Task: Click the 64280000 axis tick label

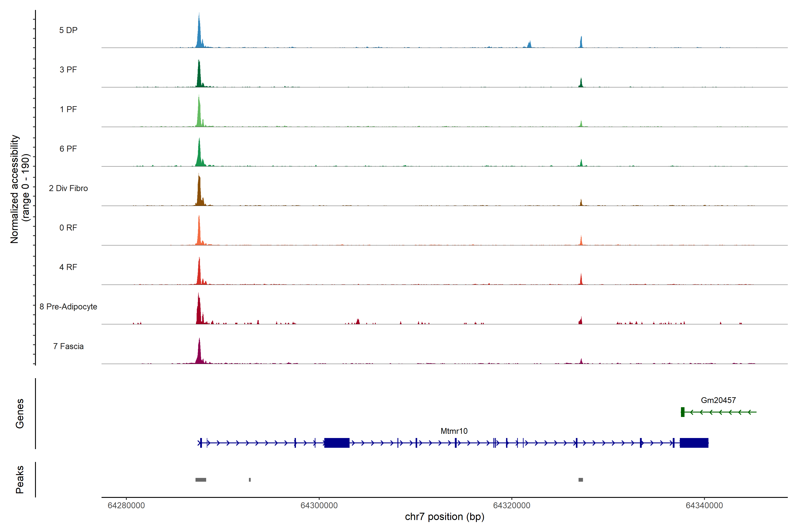Action: (x=126, y=505)
